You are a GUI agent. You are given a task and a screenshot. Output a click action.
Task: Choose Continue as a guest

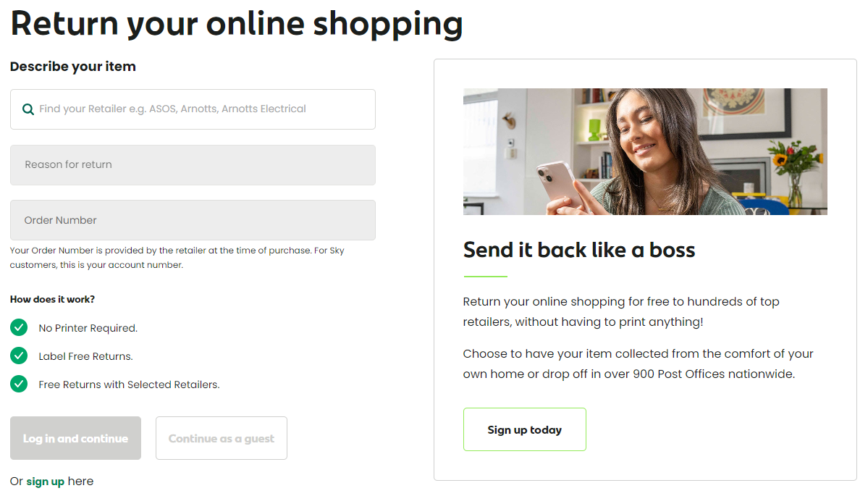click(x=222, y=438)
